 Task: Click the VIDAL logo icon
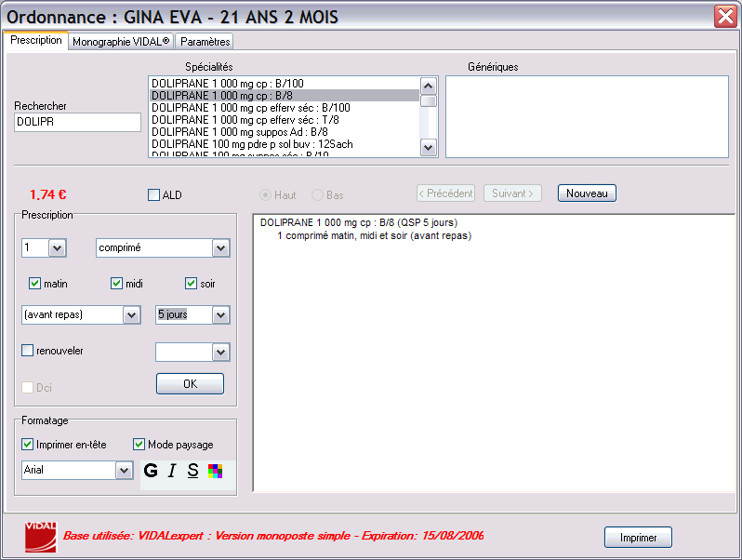tap(41, 537)
